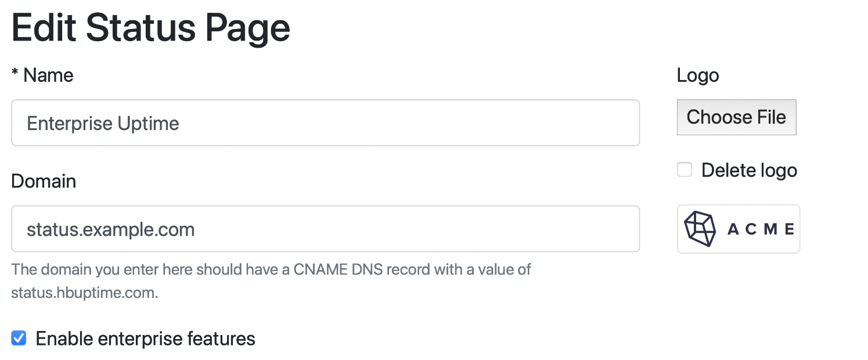868x360 pixels.
Task: Click the 'Edit Status Page' heading
Action: (x=151, y=28)
